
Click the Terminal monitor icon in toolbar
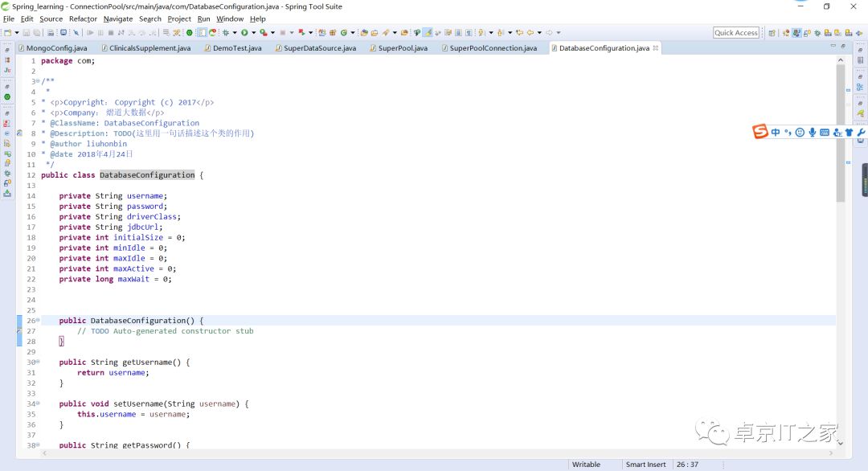[x=63, y=33]
